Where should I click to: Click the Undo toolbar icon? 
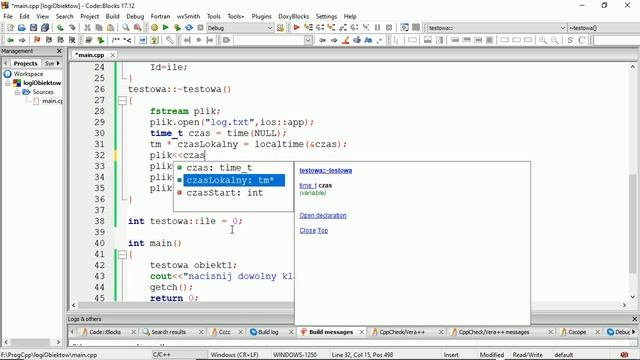coord(60,28)
